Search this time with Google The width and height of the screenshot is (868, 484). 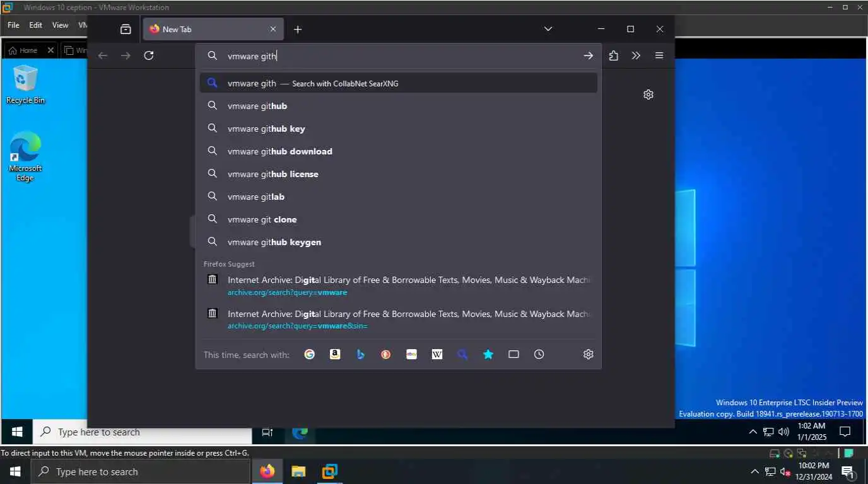(x=309, y=354)
